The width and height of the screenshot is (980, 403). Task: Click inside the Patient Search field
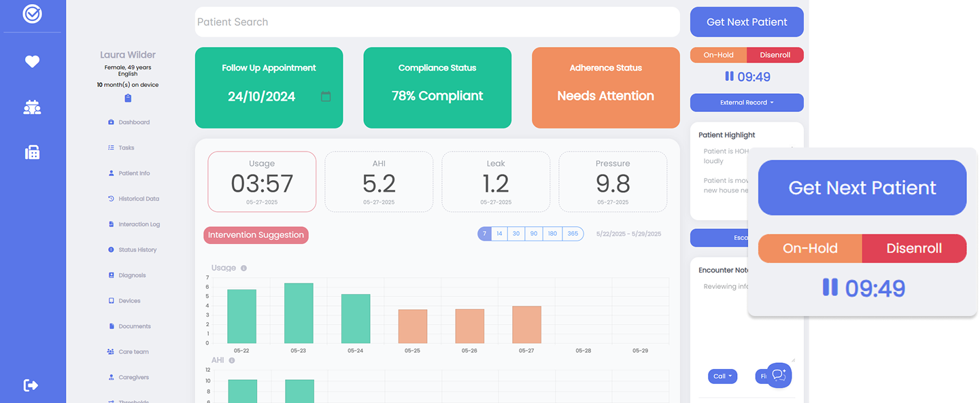click(437, 22)
